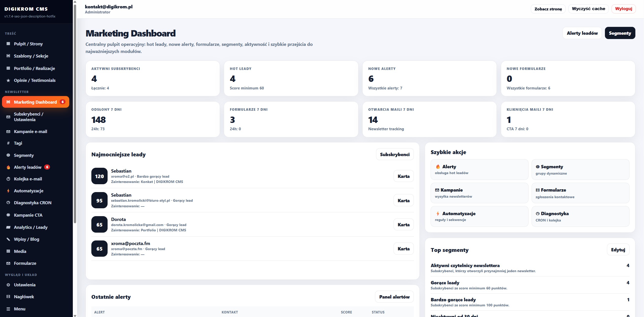Click the hamburger icon next to Menu
The image size is (644, 317).
[8, 309]
